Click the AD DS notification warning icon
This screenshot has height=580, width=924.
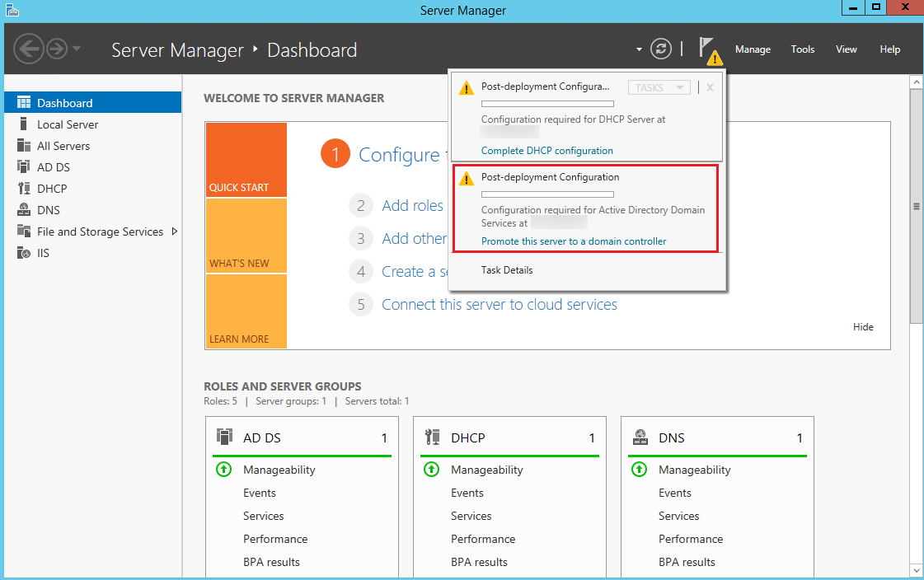[467, 179]
